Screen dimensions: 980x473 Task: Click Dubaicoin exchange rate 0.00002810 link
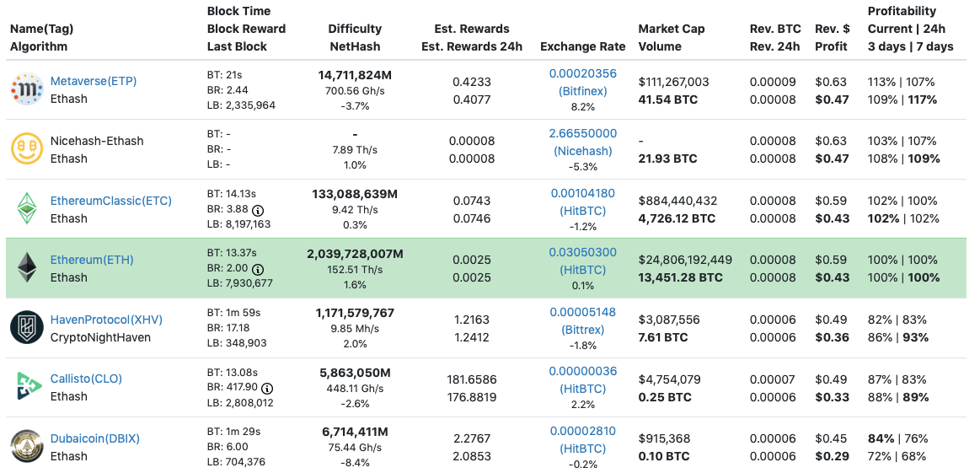coord(582,431)
